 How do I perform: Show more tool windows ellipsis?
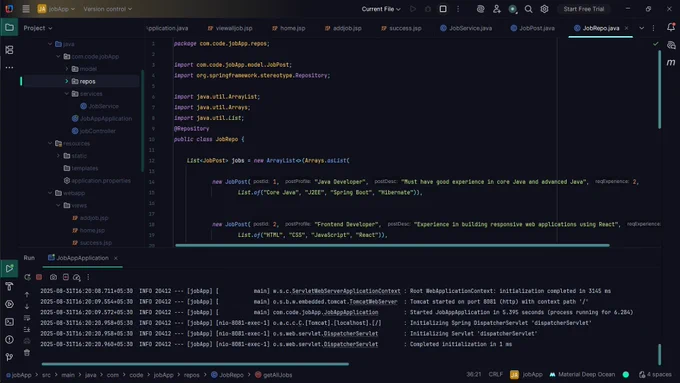click(x=9, y=68)
